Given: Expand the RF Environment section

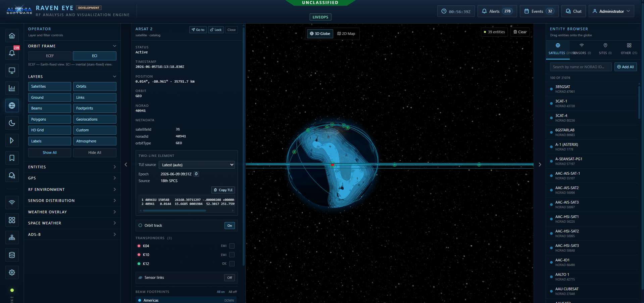Looking at the screenshot, I should point(72,189).
